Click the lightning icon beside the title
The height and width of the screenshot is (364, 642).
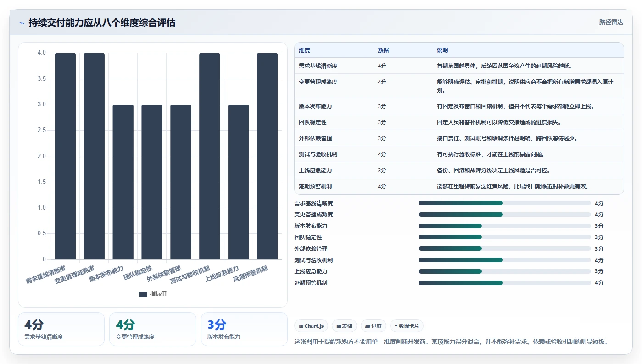click(x=22, y=23)
